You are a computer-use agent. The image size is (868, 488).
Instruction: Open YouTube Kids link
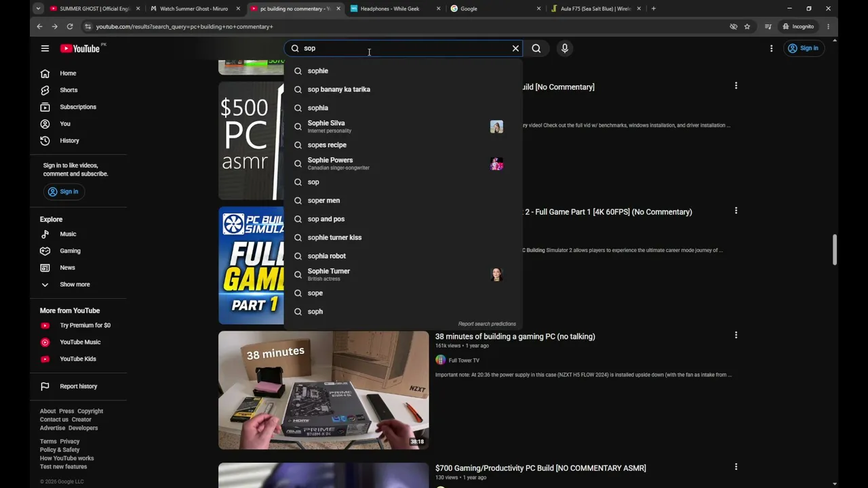pos(78,359)
